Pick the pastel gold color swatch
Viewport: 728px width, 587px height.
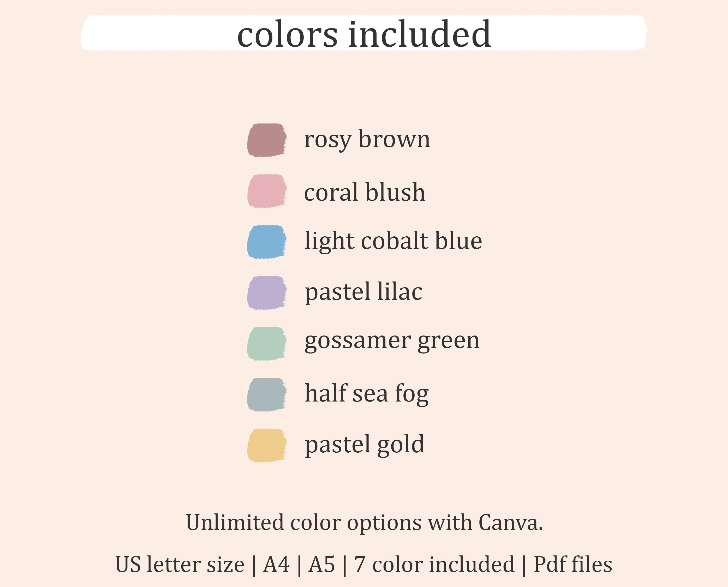pyautogui.click(x=267, y=445)
